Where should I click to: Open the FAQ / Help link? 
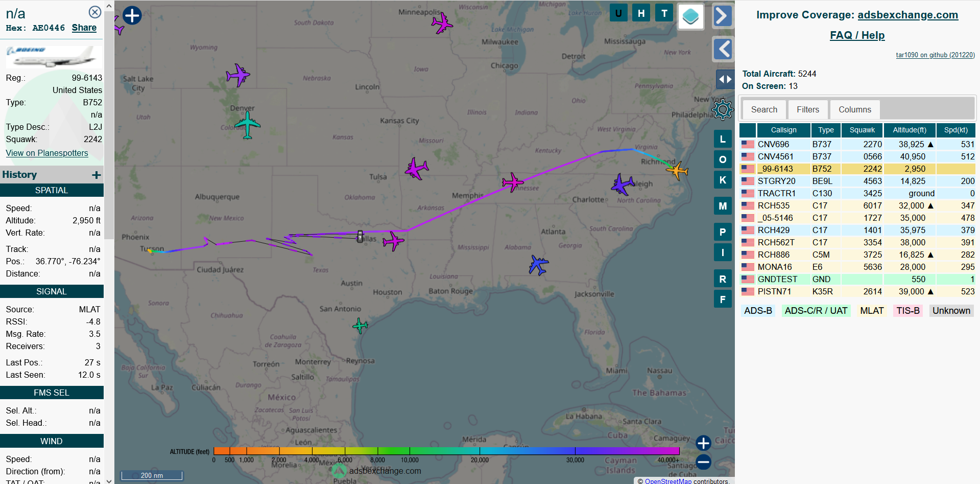[x=857, y=35]
